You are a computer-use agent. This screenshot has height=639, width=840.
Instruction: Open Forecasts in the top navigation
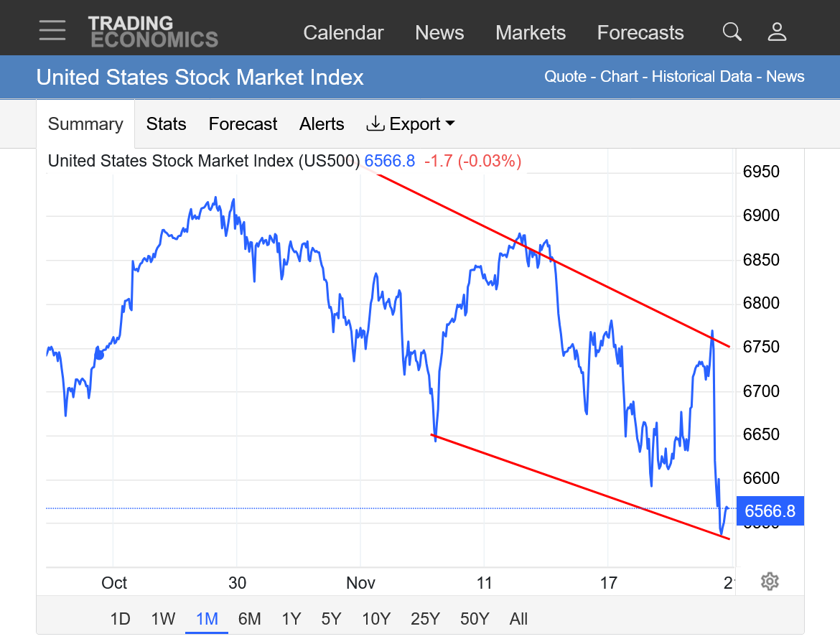pyautogui.click(x=640, y=33)
